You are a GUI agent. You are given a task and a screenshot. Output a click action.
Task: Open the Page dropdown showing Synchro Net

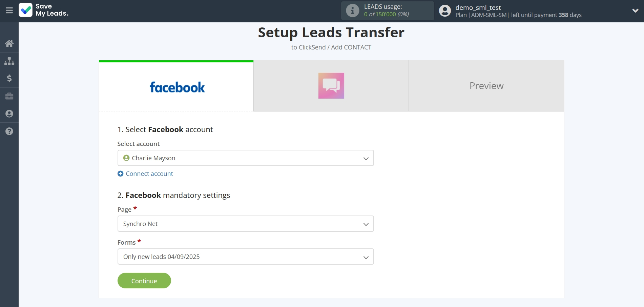coord(245,224)
